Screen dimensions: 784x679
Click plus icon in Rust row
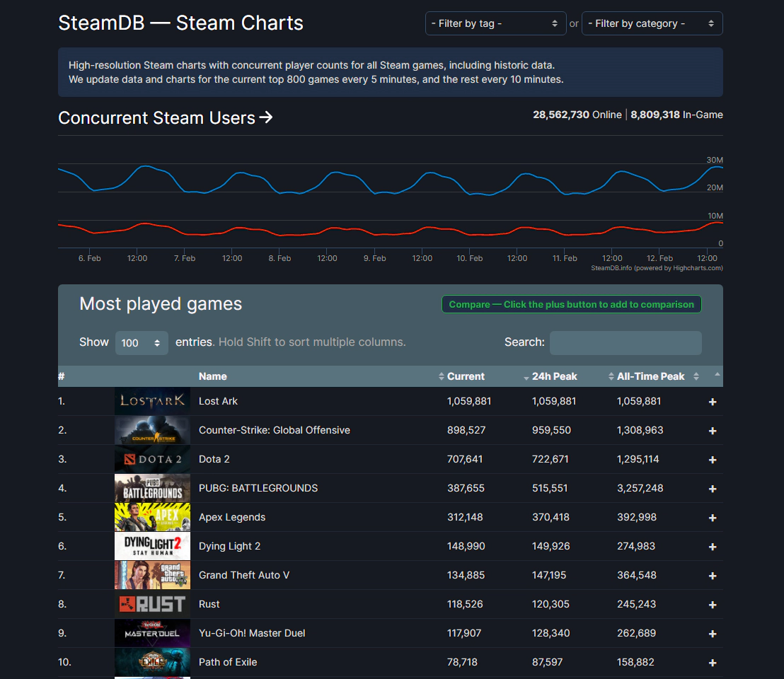[x=713, y=605]
